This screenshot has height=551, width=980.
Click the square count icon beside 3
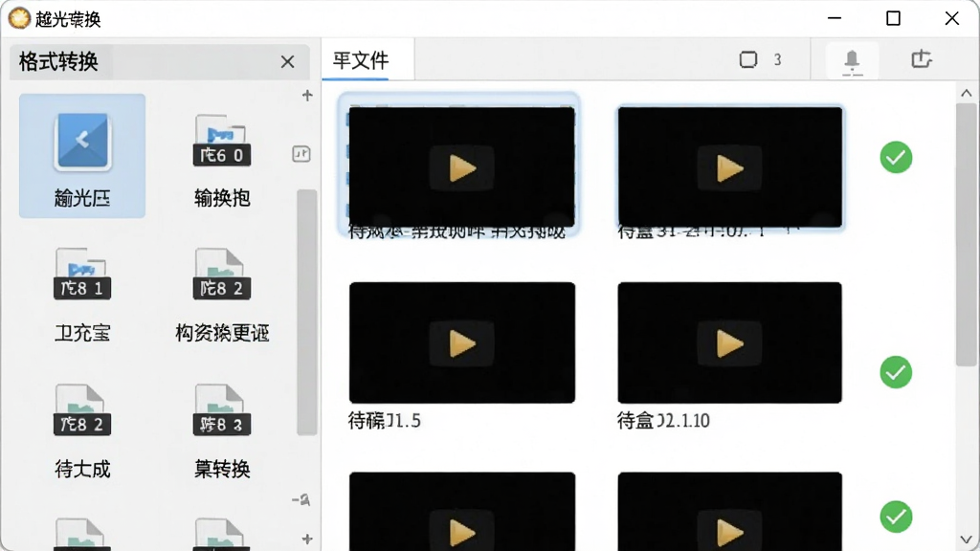point(748,60)
